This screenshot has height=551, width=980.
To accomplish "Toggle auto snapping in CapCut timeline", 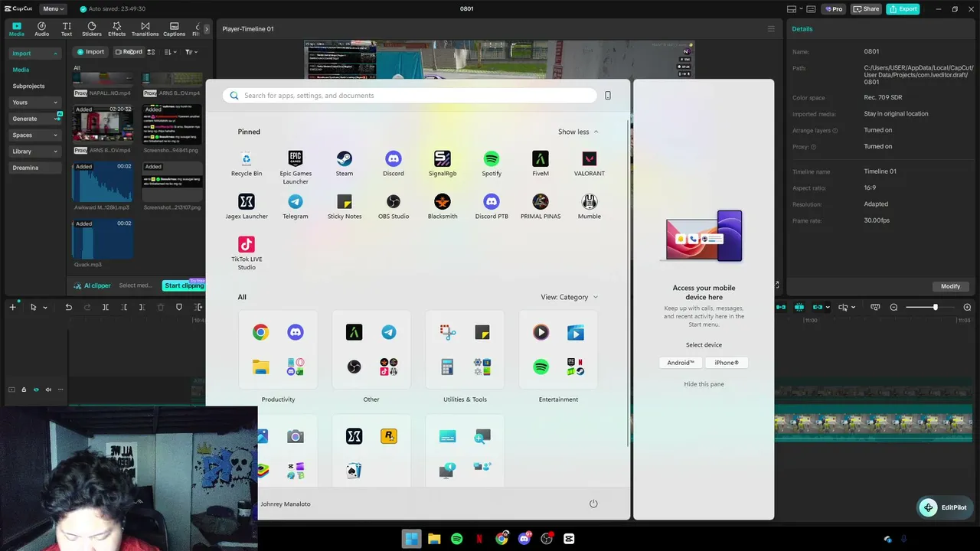I will coord(799,307).
